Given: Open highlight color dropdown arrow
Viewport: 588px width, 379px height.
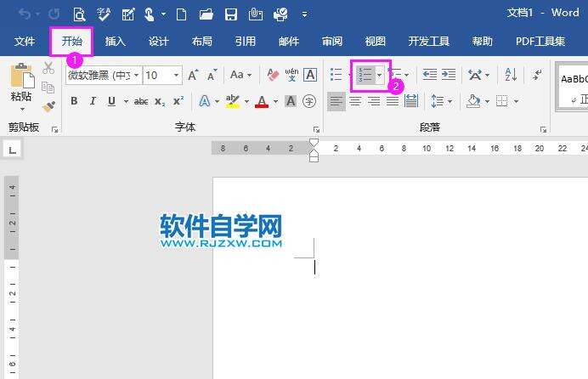Looking at the screenshot, I should click(246, 101).
